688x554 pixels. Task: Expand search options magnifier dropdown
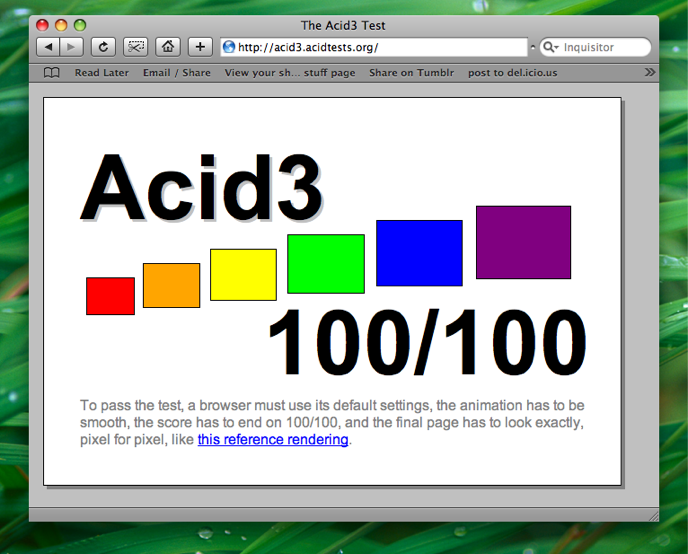(x=551, y=47)
